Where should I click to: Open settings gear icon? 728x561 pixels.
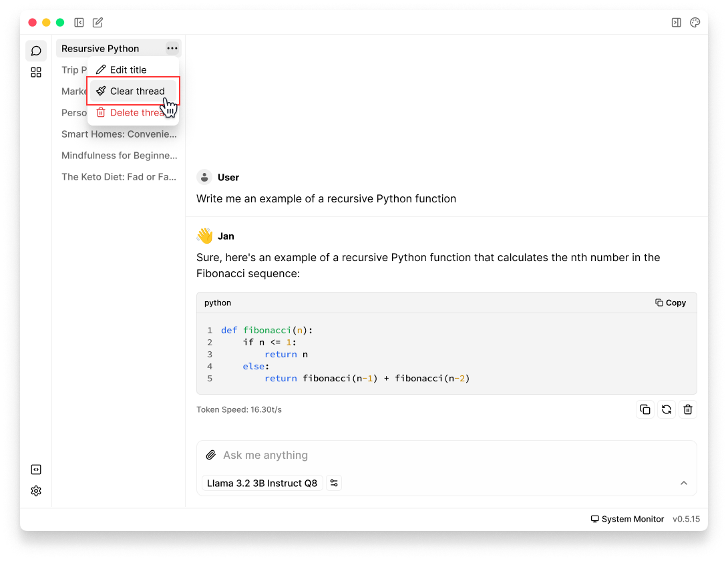point(36,491)
